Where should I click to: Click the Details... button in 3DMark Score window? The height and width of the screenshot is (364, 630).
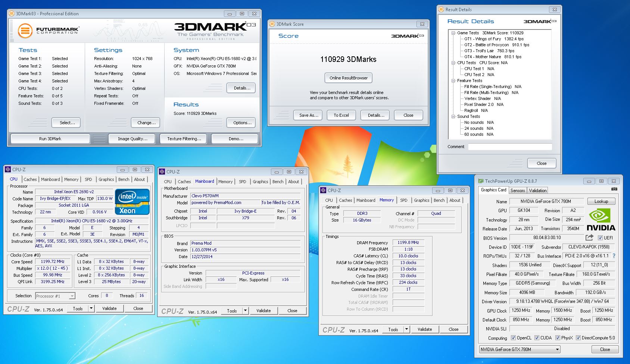tap(376, 115)
